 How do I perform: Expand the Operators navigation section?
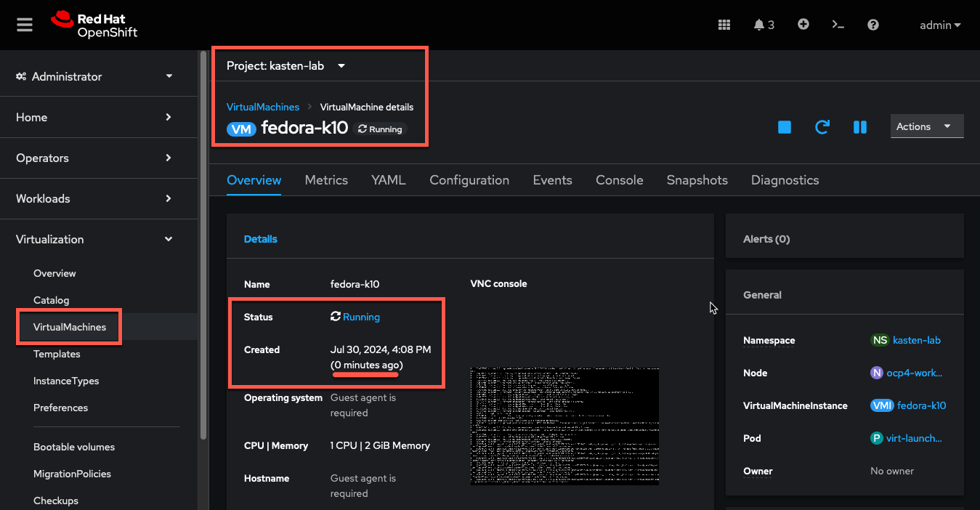[95, 158]
